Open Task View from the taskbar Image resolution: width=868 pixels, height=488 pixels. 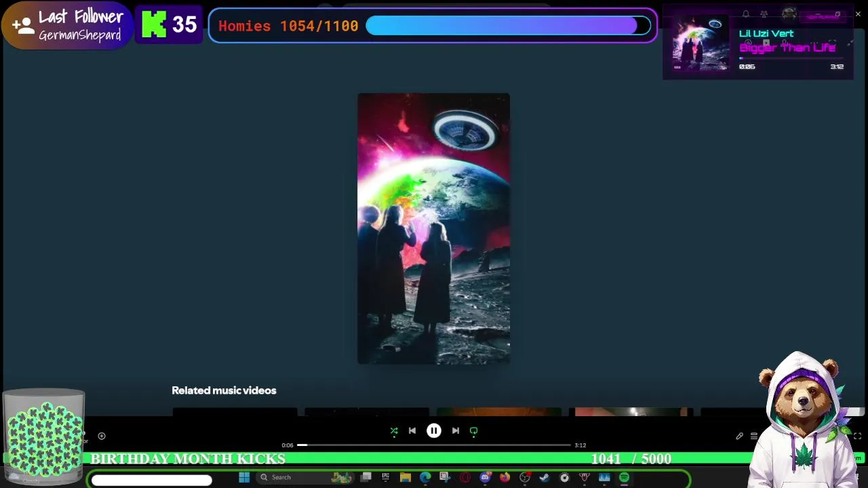click(366, 477)
